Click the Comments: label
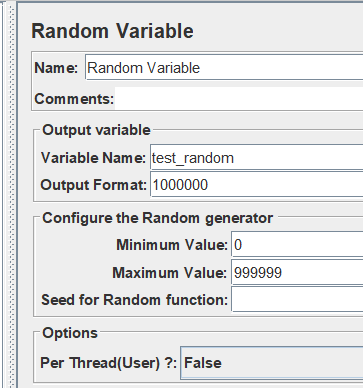The height and width of the screenshot is (388, 363). [x=74, y=99]
